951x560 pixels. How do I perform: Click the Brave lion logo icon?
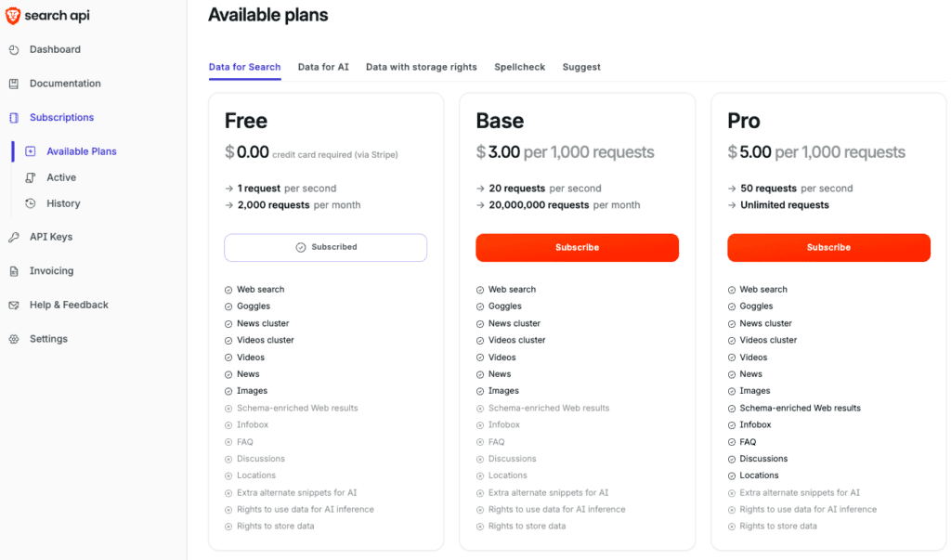(x=13, y=16)
